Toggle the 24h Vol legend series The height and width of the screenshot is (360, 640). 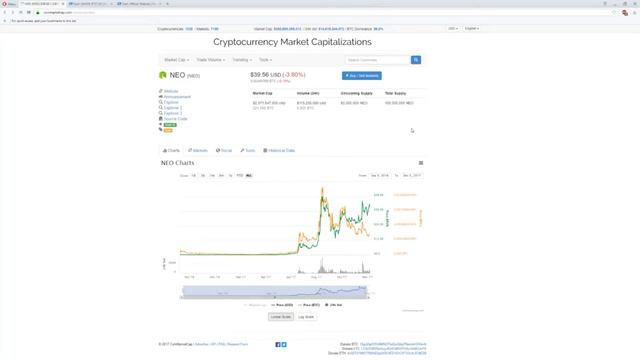pos(333,305)
